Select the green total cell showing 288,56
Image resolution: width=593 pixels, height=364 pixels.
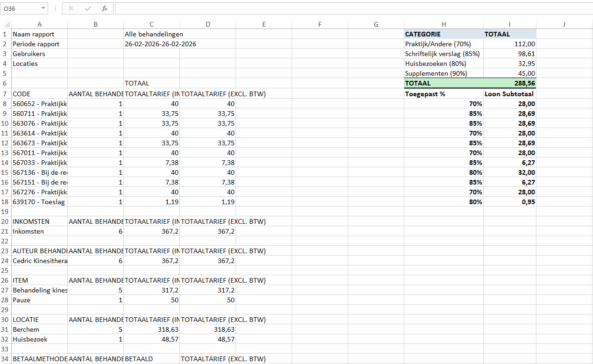(509, 83)
